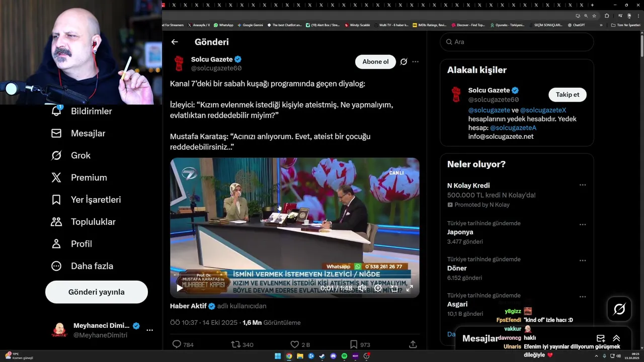
Task: Open the taskbar clock 09:23
Action: pos(632,356)
